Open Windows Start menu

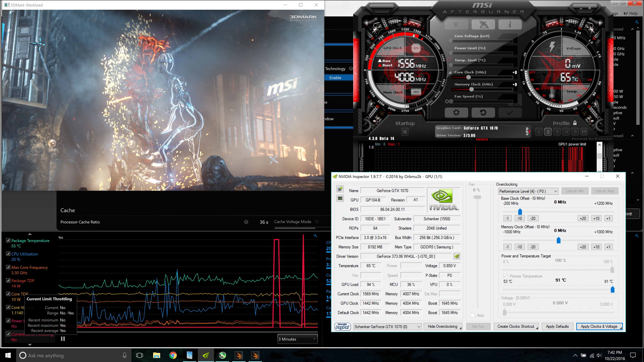click(x=8, y=355)
